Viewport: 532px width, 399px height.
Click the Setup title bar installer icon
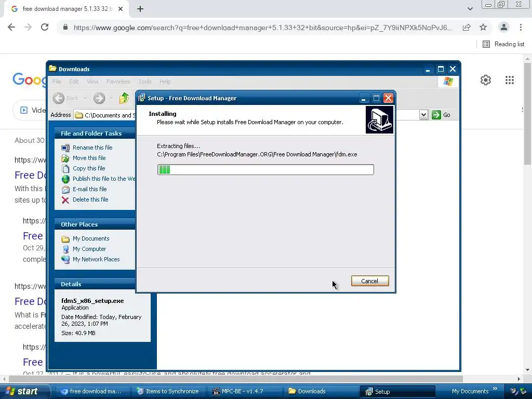[142, 98]
